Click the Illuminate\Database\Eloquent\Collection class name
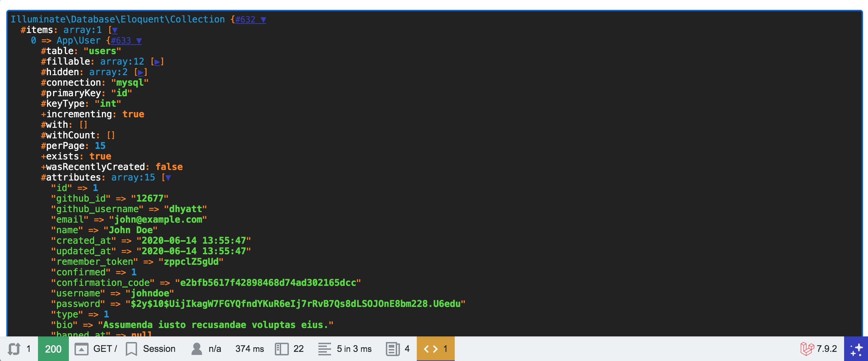868x361 pixels. pyautogui.click(x=118, y=20)
